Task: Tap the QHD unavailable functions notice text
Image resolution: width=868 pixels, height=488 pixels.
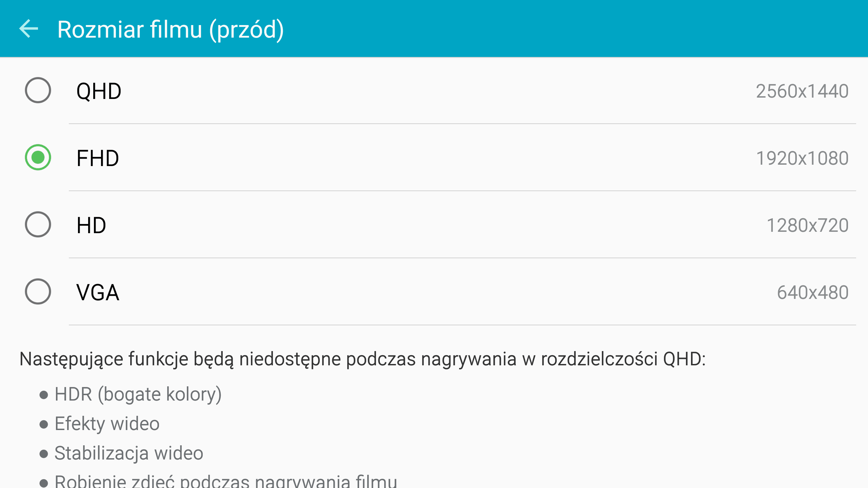Action: [x=362, y=359]
